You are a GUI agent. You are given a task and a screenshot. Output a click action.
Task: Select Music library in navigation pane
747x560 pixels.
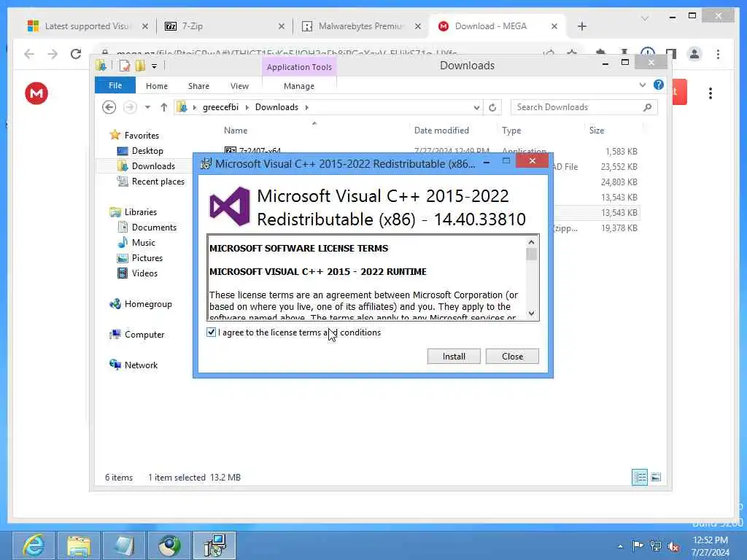pyautogui.click(x=144, y=242)
